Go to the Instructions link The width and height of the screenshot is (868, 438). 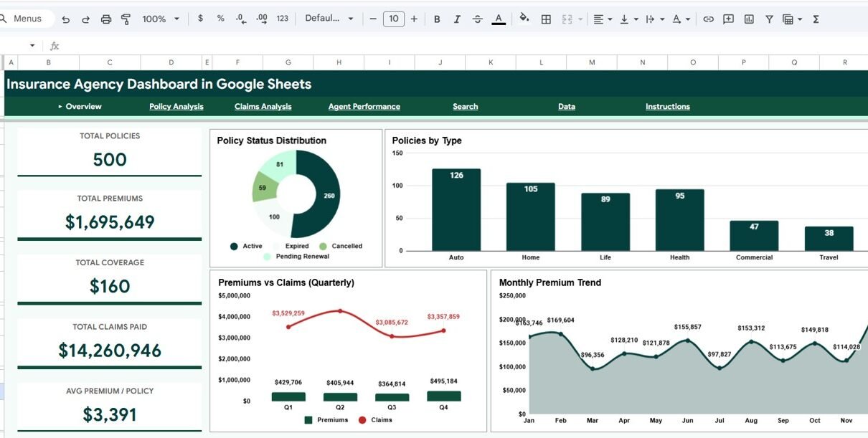click(667, 107)
